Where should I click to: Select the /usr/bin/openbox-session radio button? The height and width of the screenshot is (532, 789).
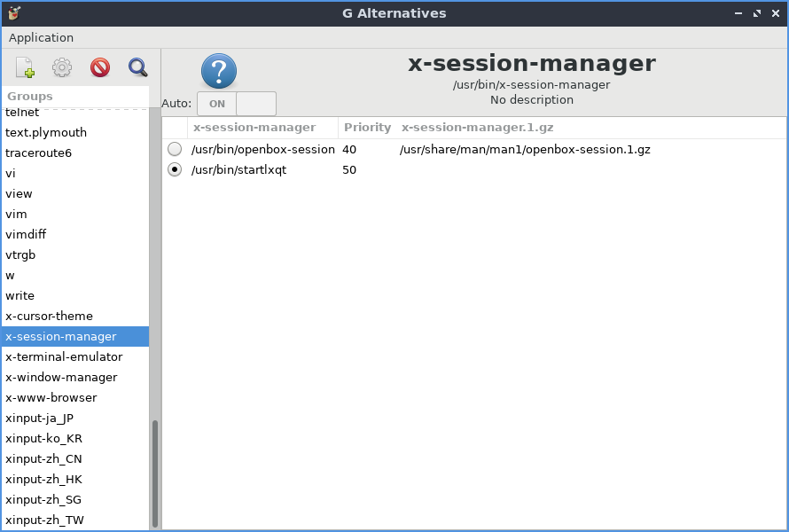(x=175, y=150)
